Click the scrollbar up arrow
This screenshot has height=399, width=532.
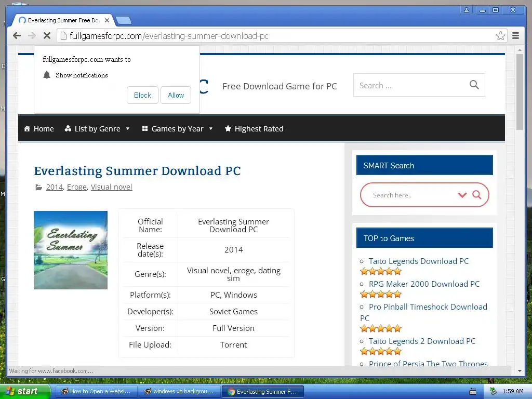(x=520, y=50)
